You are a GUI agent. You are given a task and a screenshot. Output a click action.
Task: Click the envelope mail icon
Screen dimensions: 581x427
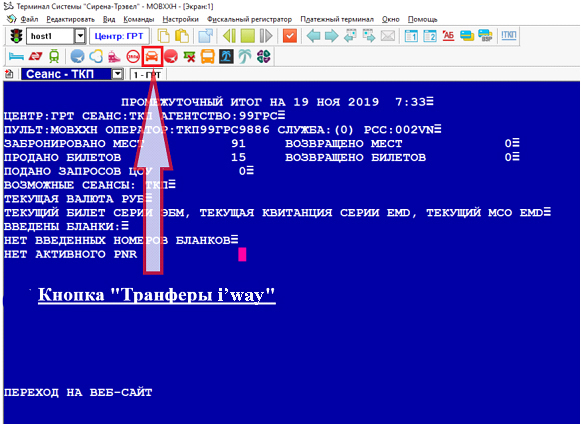pyautogui.click(x=388, y=36)
